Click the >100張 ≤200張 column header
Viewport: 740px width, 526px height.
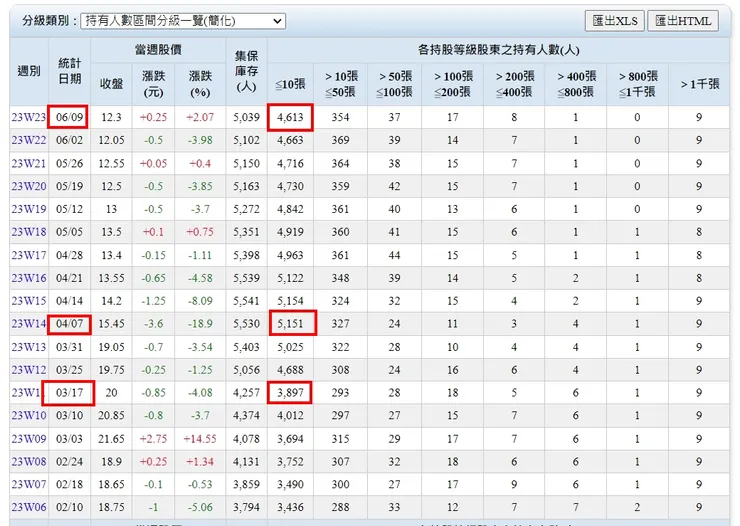pyautogui.click(x=453, y=84)
